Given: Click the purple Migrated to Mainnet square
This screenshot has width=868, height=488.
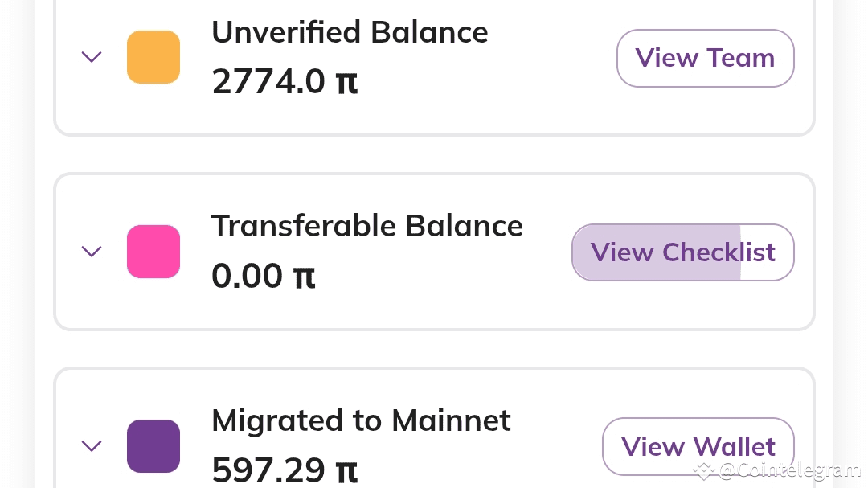Looking at the screenshot, I should [154, 445].
